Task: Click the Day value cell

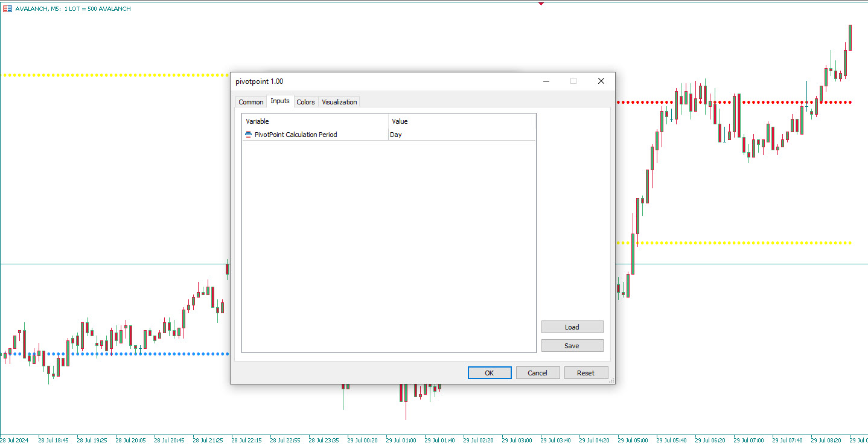Action: coord(462,135)
